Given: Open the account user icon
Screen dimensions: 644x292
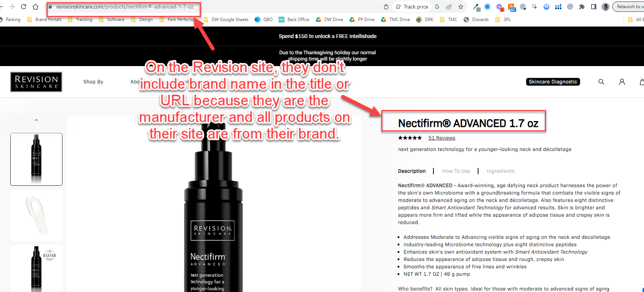Looking at the screenshot, I should [622, 82].
